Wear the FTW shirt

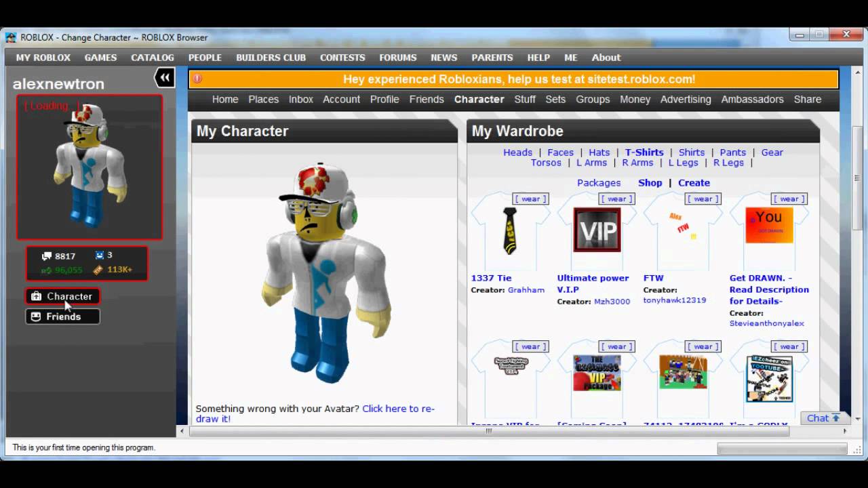(703, 199)
